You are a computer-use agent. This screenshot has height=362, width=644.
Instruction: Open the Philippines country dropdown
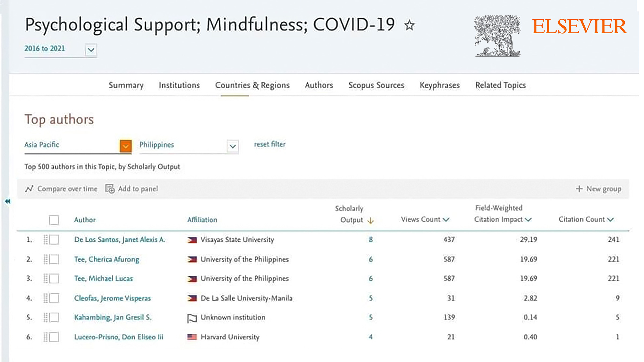(233, 146)
